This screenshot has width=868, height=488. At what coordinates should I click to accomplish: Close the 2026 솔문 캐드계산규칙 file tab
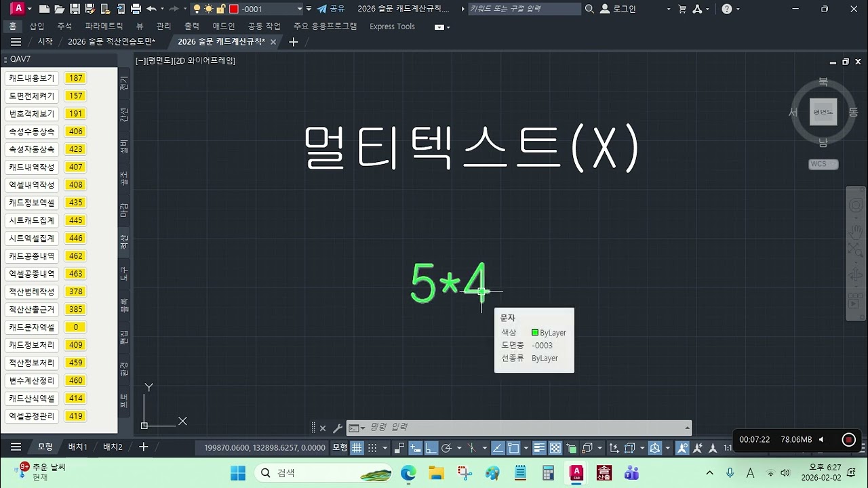pos(273,42)
